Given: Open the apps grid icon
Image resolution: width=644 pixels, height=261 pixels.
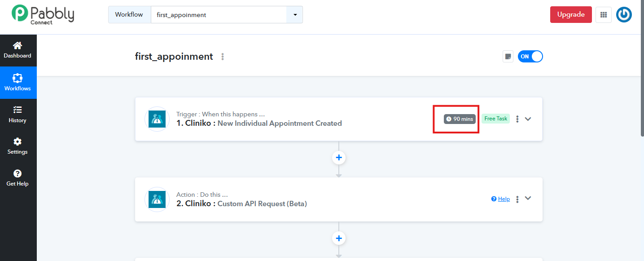Looking at the screenshot, I should (603, 15).
